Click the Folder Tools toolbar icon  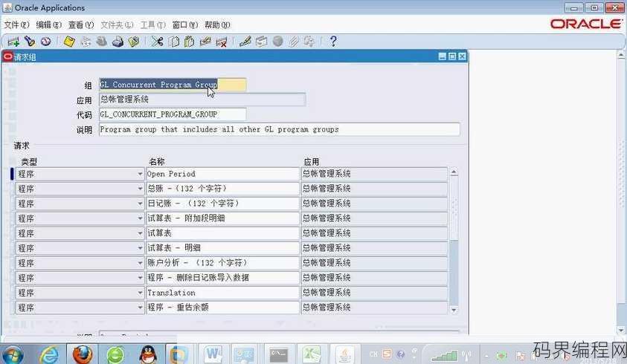309,41
